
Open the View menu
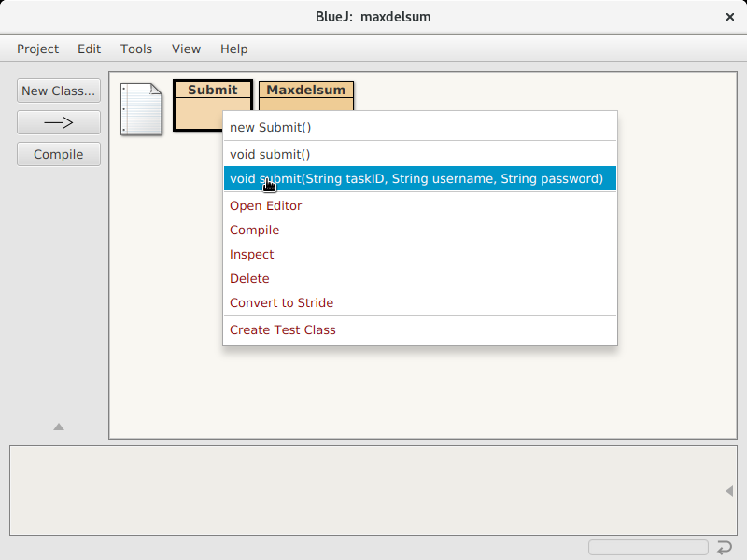pos(186,49)
